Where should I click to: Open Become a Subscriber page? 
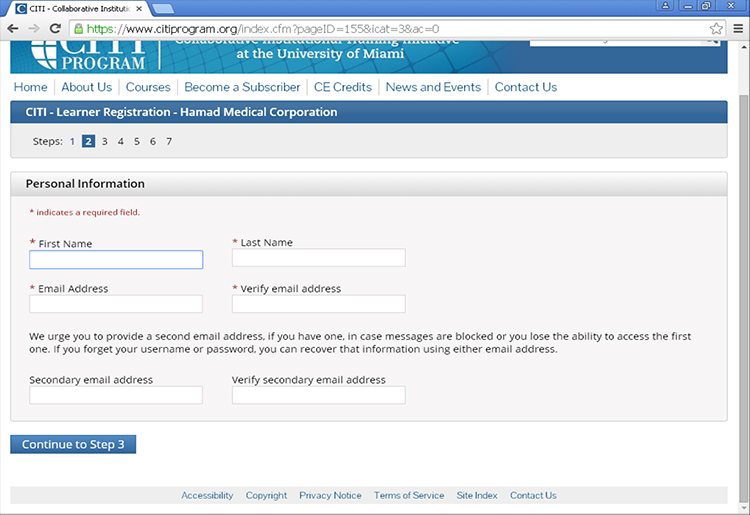click(x=242, y=87)
